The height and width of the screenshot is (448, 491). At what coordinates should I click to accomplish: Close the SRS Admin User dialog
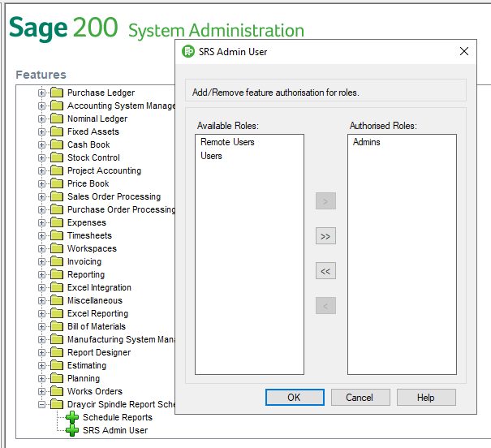pos(463,51)
